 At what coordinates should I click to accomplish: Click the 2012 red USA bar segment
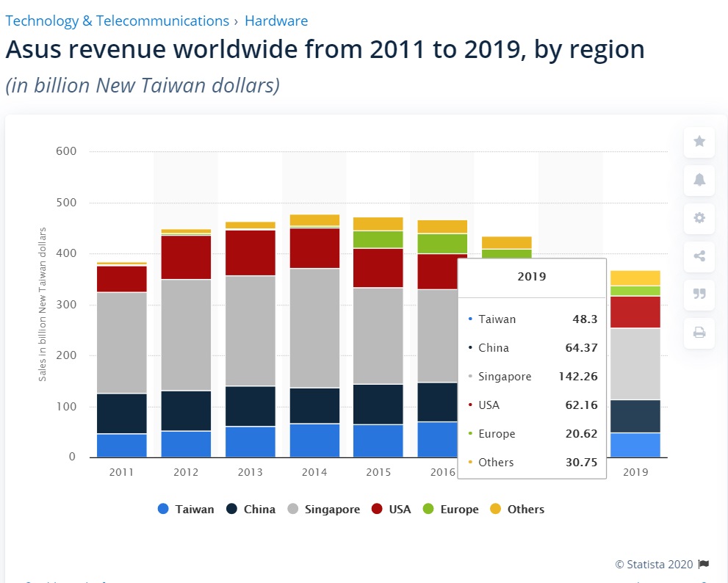click(x=186, y=257)
